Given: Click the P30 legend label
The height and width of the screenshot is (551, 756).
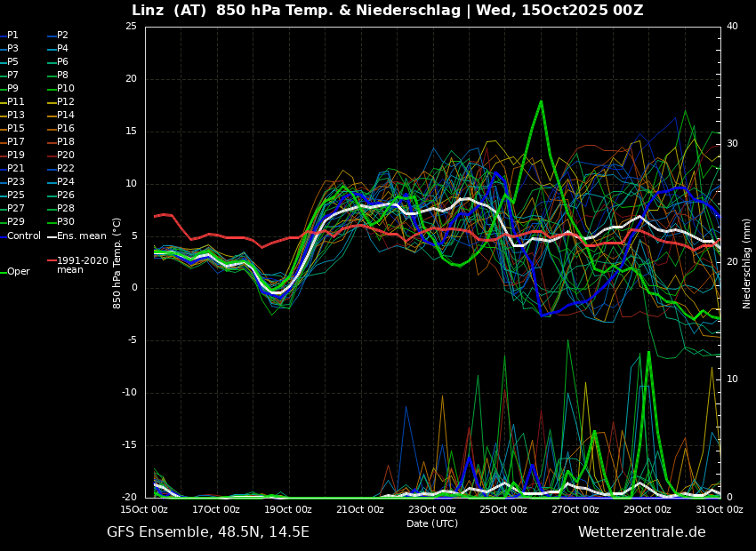Looking at the screenshot, I should [66, 222].
